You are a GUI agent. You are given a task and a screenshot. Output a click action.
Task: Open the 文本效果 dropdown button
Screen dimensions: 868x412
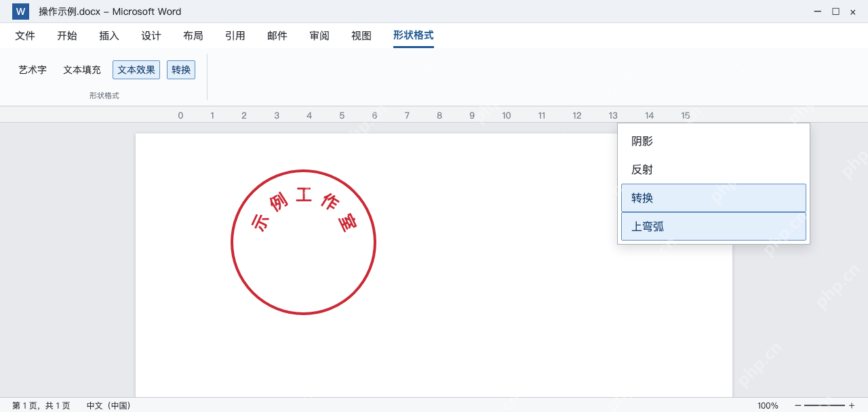(x=136, y=70)
